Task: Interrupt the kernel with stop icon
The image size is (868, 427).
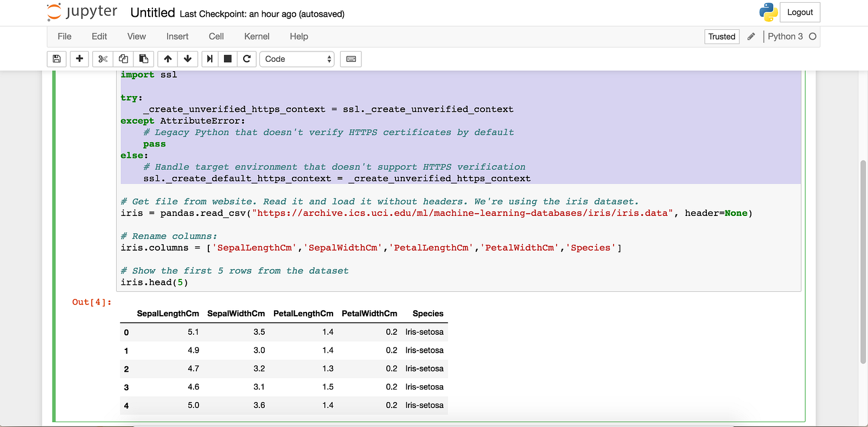Action: tap(228, 59)
